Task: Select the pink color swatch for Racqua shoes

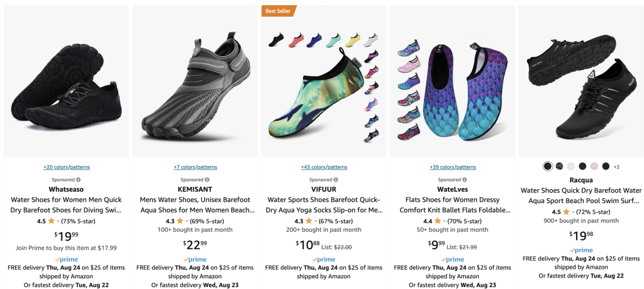Action: 594,167
